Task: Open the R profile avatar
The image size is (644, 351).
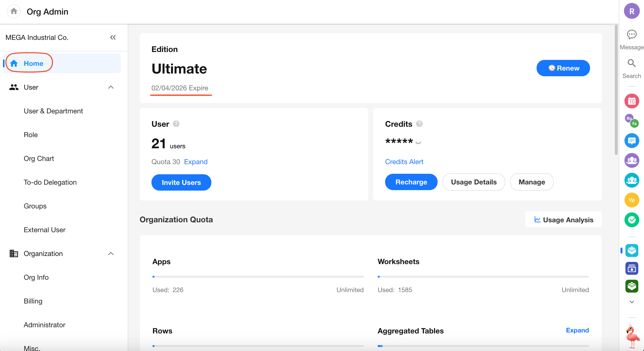Action: coord(631,11)
